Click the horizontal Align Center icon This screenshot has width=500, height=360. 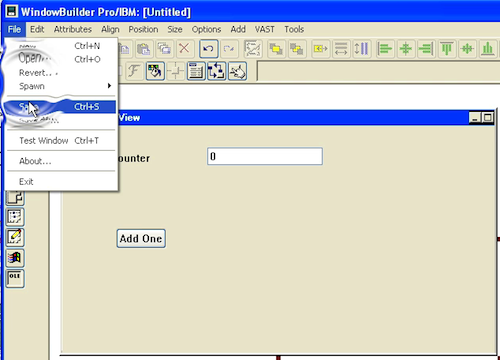coord(406,49)
